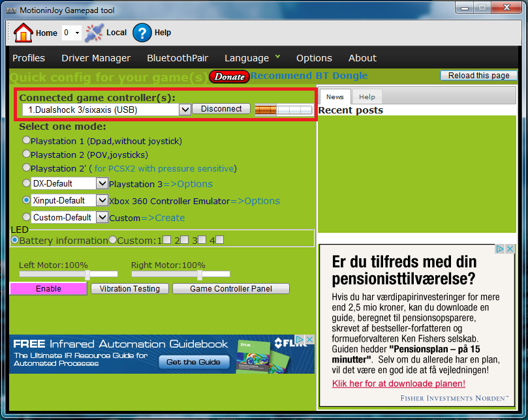Choose Custom LED radio option
Screen dimensions: 528x420
coord(112,239)
